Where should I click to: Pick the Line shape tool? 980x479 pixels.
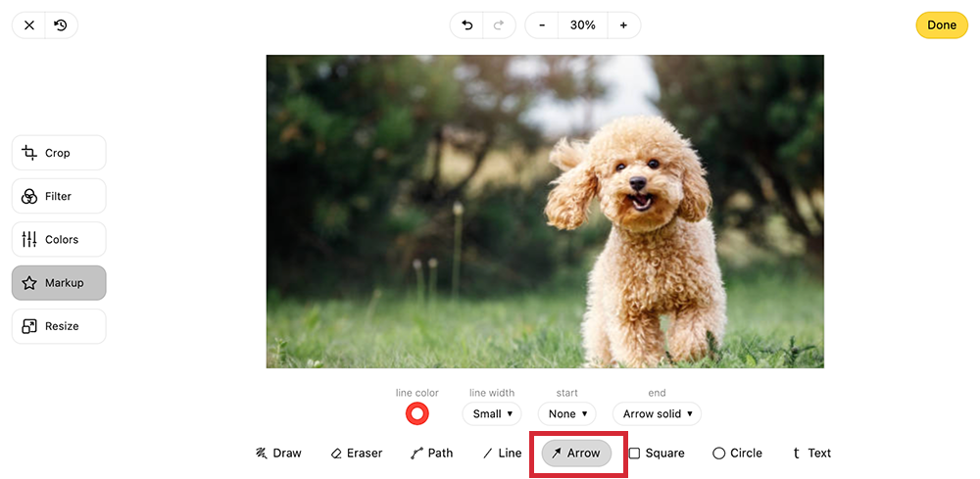tap(502, 453)
